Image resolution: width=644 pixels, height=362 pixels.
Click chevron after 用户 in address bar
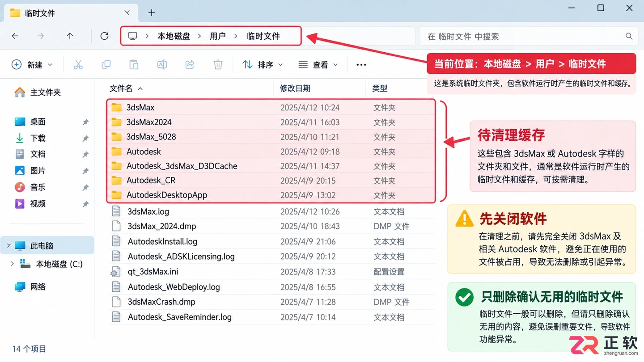[x=236, y=36]
